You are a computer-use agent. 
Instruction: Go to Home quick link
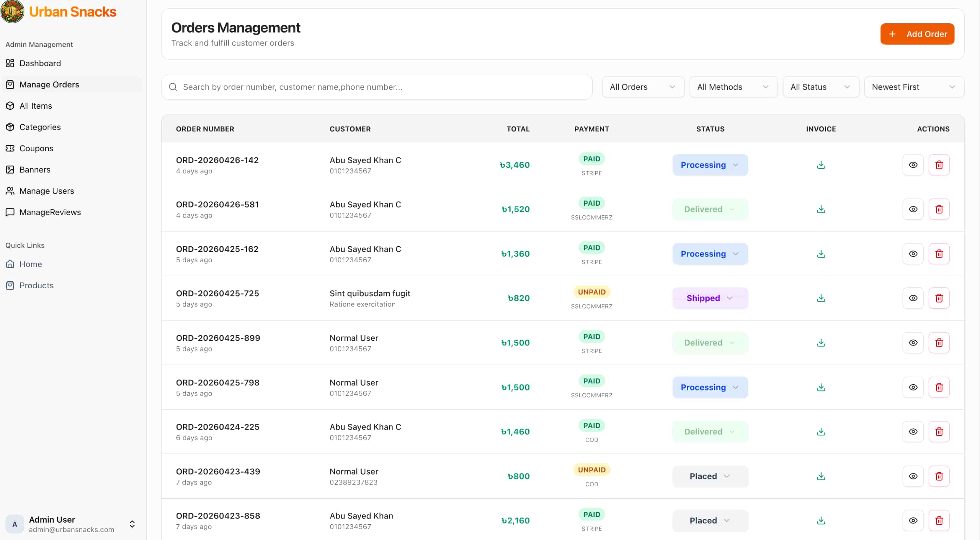(72, 264)
